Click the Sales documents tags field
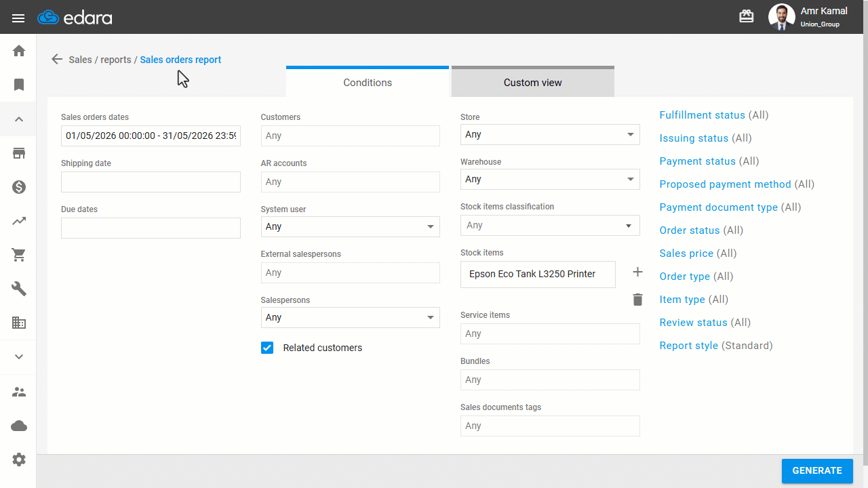This screenshot has width=868, height=488. (x=550, y=426)
